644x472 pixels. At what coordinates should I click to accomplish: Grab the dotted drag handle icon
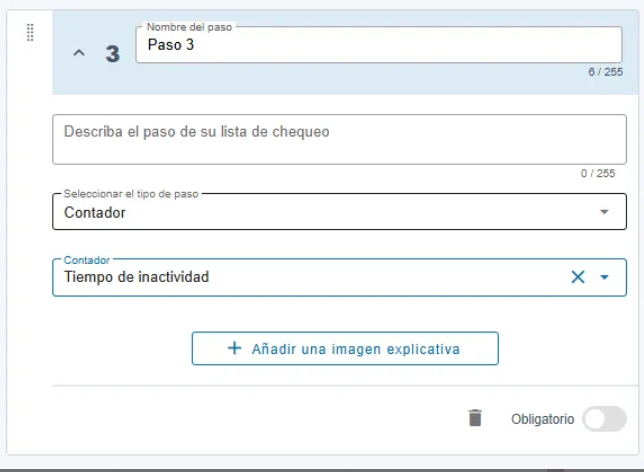click(x=30, y=32)
